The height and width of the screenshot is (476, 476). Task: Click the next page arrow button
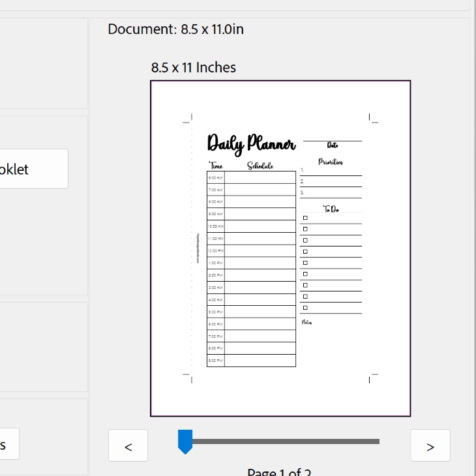coord(430,446)
